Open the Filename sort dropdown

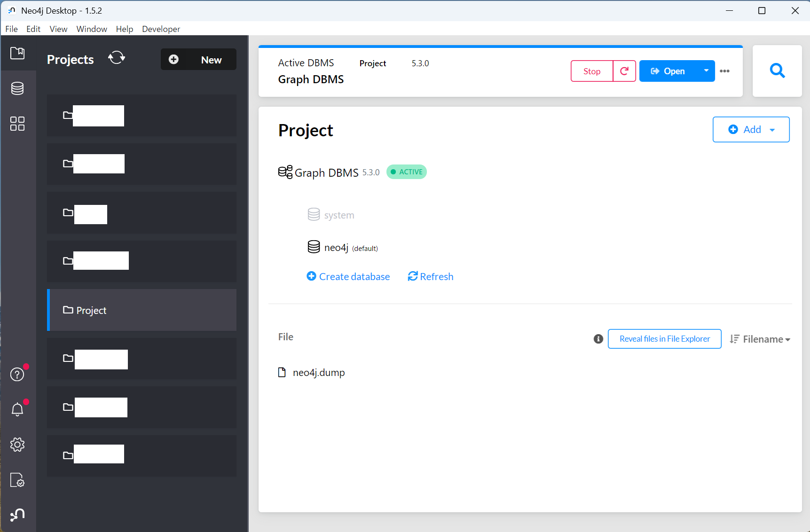760,339
